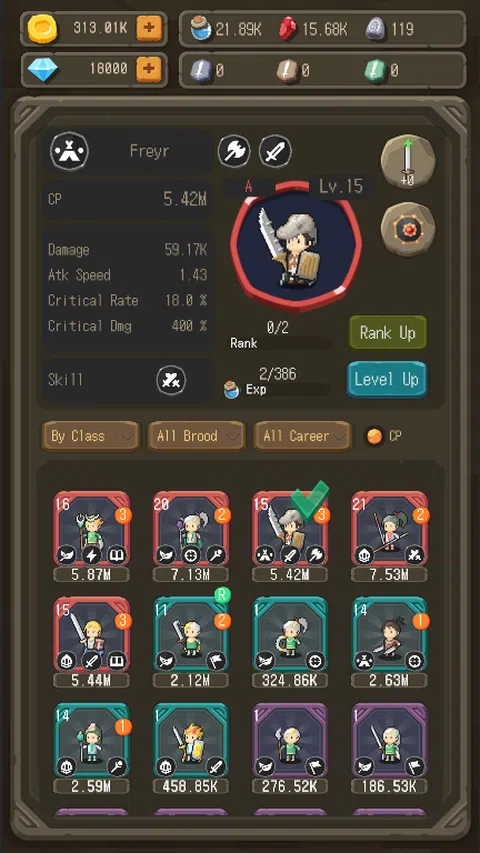Select the hero card with 7.53M CP

pyautogui.click(x=389, y=536)
